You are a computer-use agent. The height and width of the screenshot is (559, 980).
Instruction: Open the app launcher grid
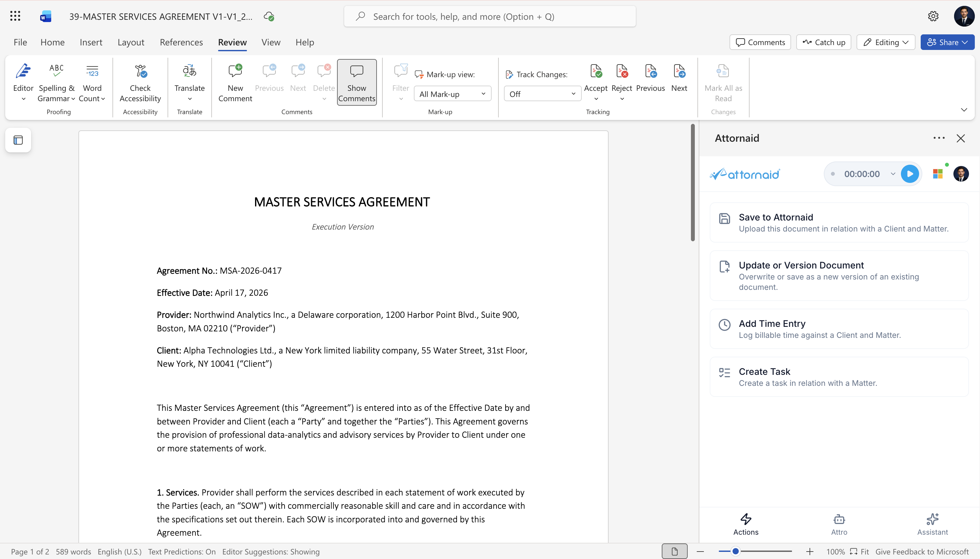[15, 16]
